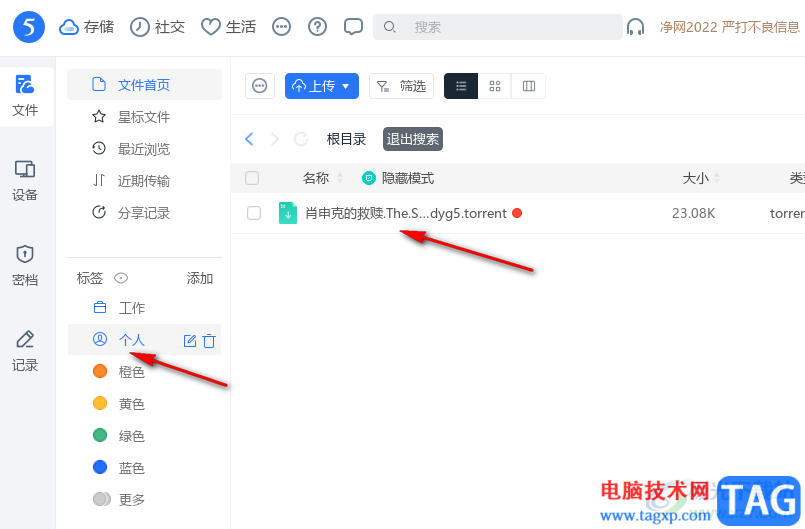Navigate to 根目录 root directory
The width and height of the screenshot is (805, 529).
click(x=347, y=139)
